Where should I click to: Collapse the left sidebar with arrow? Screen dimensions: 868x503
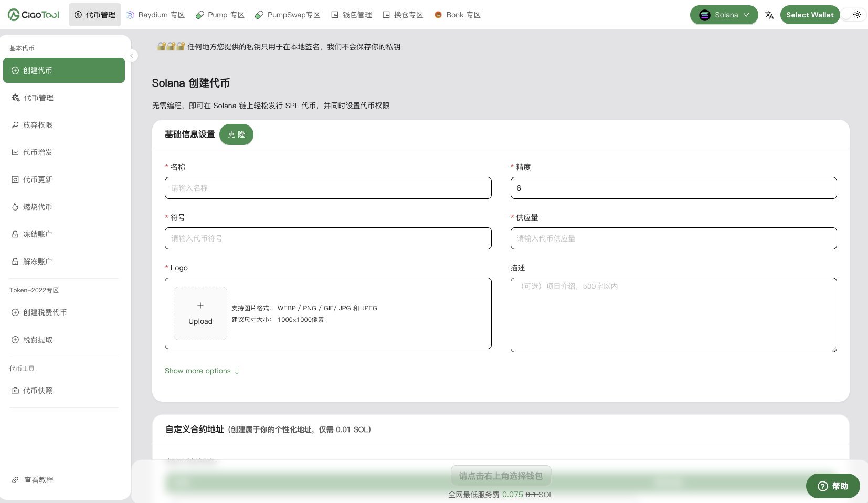point(132,56)
